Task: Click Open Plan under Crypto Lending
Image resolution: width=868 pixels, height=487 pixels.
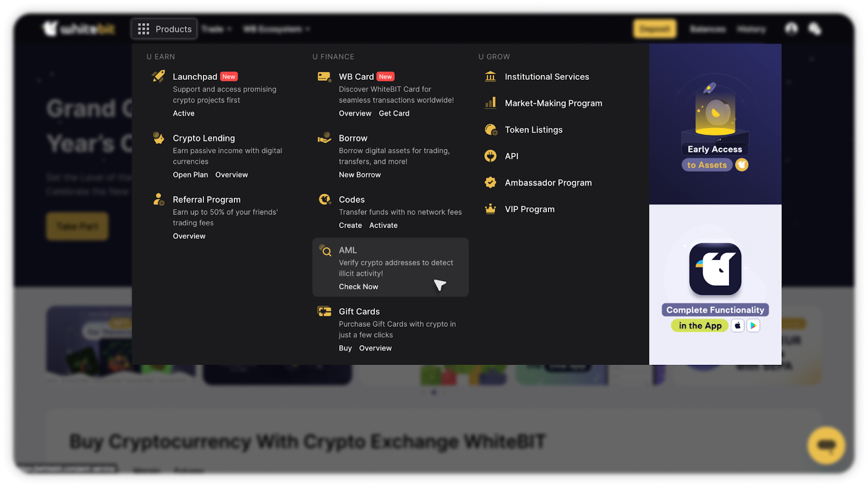Action: [190, 175]
